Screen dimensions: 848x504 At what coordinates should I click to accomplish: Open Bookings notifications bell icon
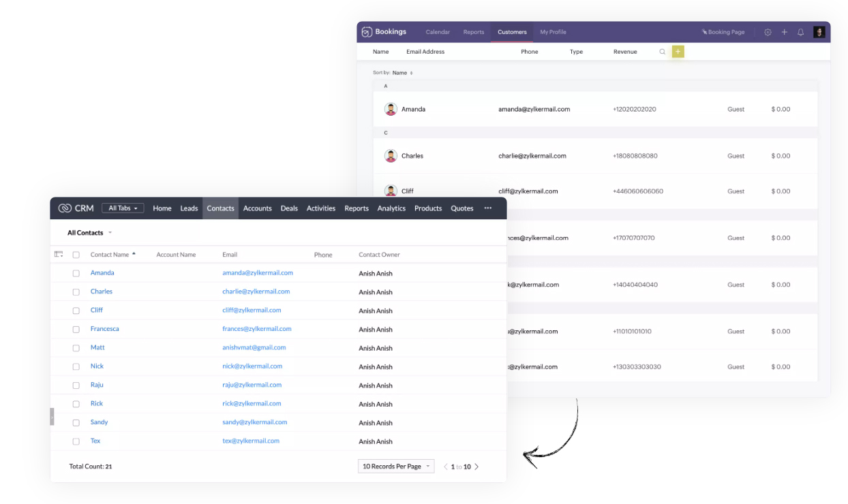(x=800, y=31)
